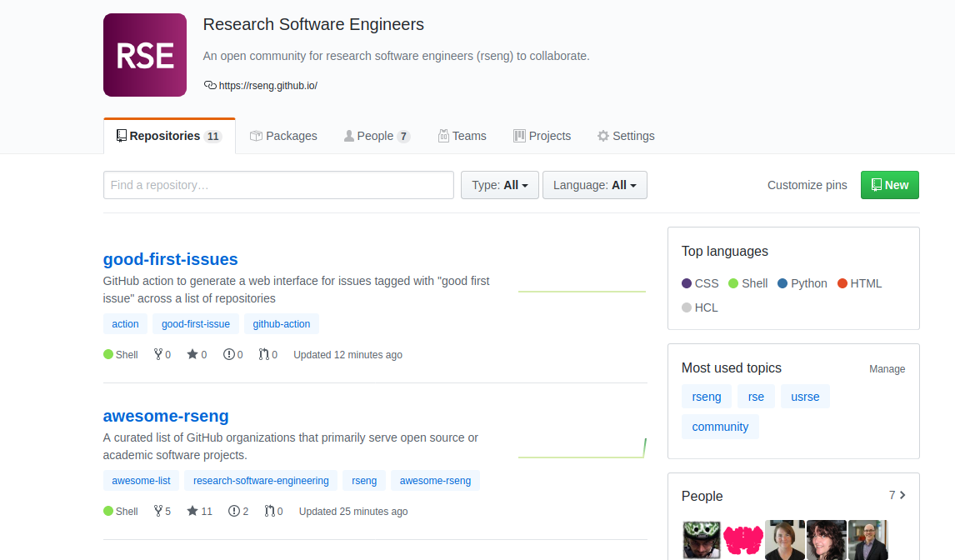Screen dimensions: 955x560
Task: Click Manage next to Most used topics
Action: coord(887,369)
